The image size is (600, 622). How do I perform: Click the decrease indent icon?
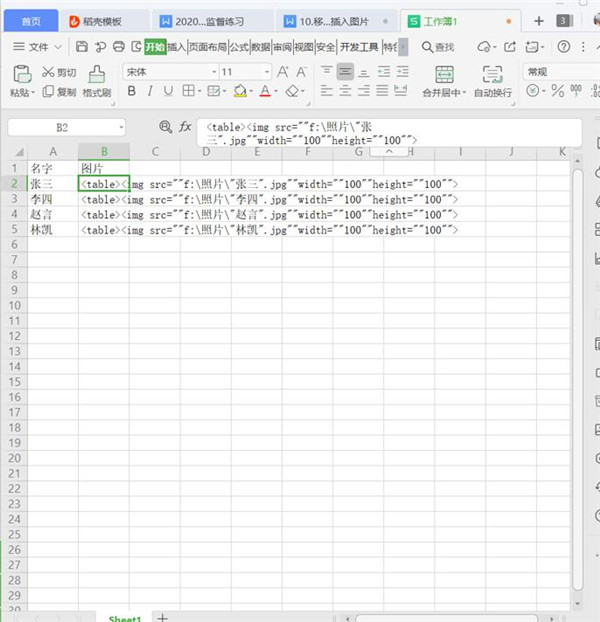click(383, 71)
